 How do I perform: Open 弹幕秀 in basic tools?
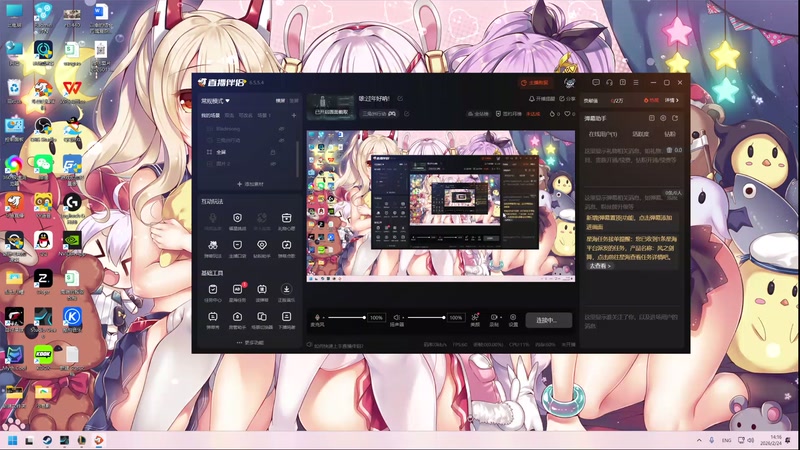(213, 320)
